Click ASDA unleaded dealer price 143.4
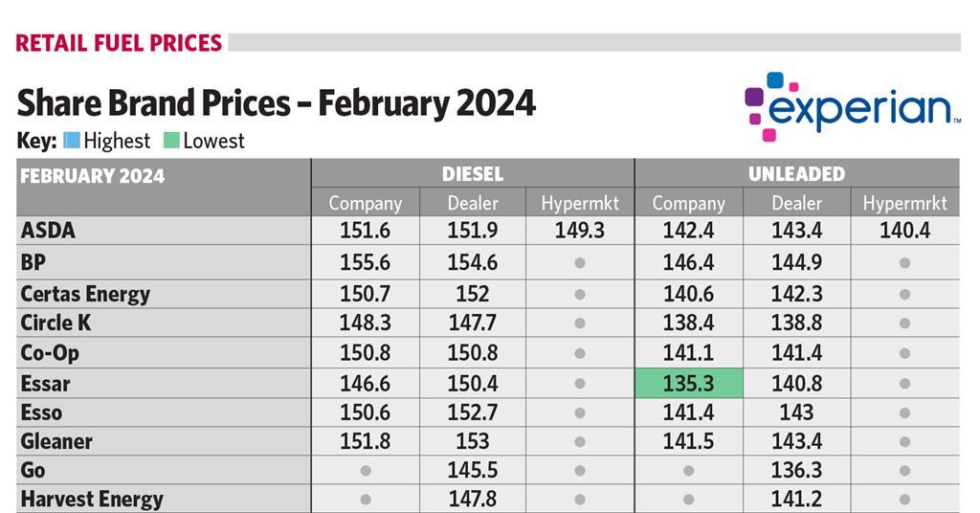This screenshot has width=980, height=513. coord(796,231)
